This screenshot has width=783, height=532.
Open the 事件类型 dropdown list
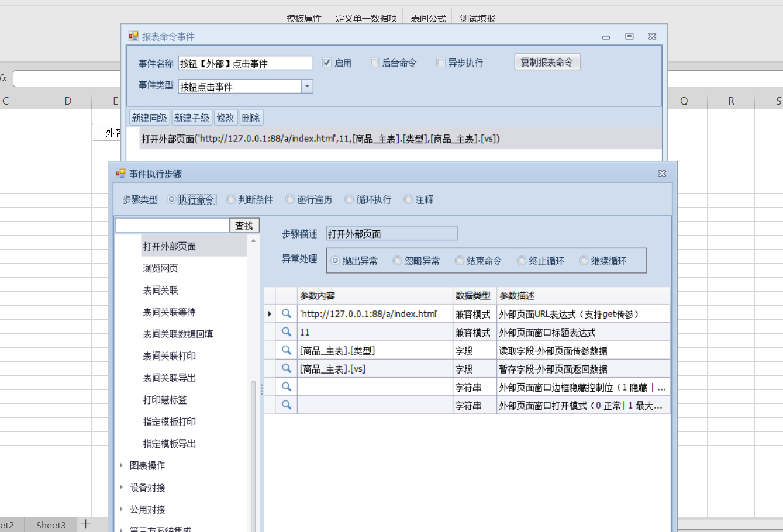point(307,87)
